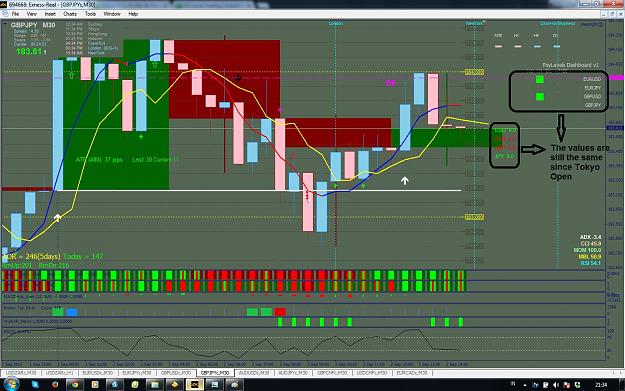This screenshot has height=391, width=625.
Task: Click the GBPJPY M30 chart title label
Action: click(33, 25)
